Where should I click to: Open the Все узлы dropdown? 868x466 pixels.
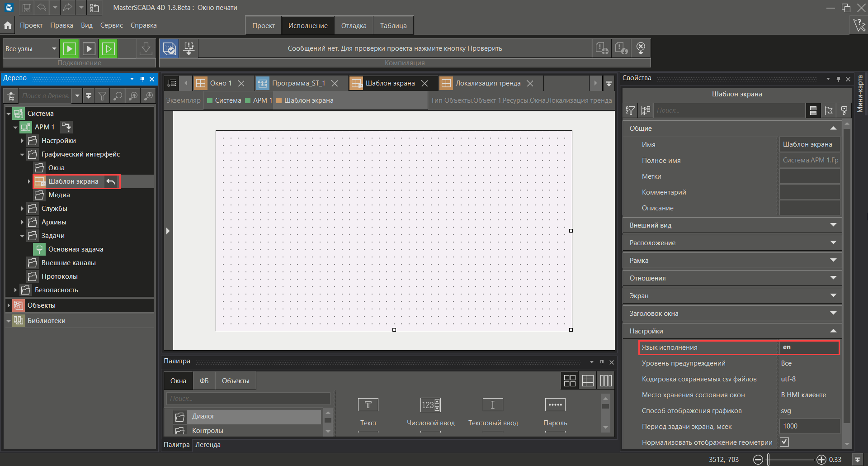[54, 49]
